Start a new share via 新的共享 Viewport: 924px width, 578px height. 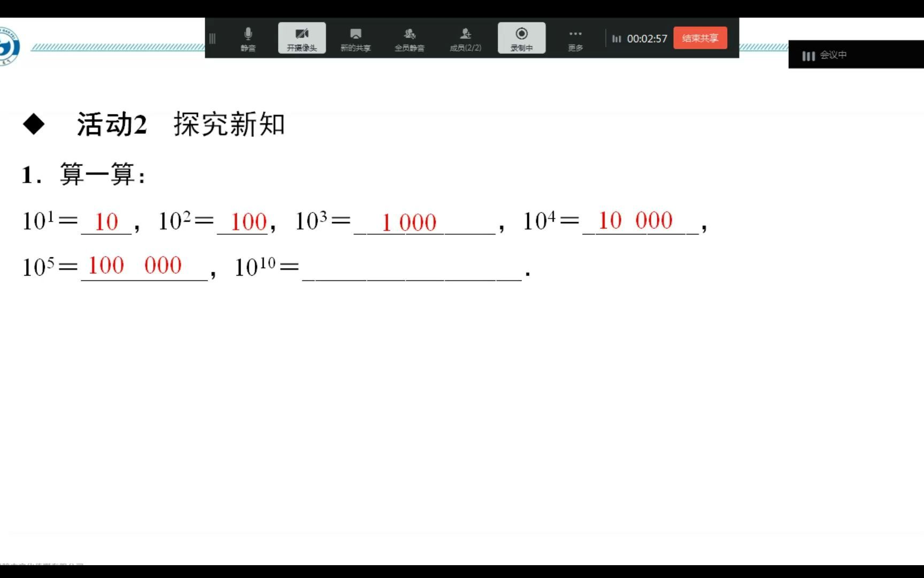point(356,37)
